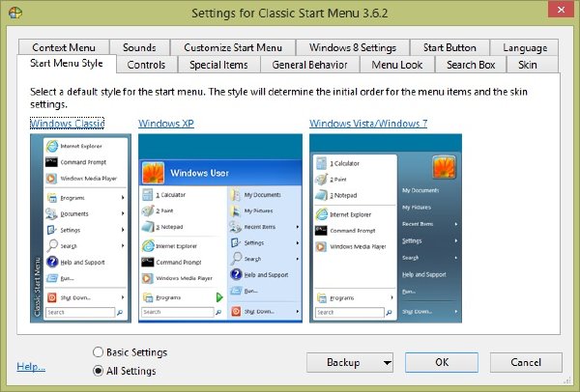Choose the Windows XP style link
This screenshot has width=580, height=392.
click(x=166, y=124)
